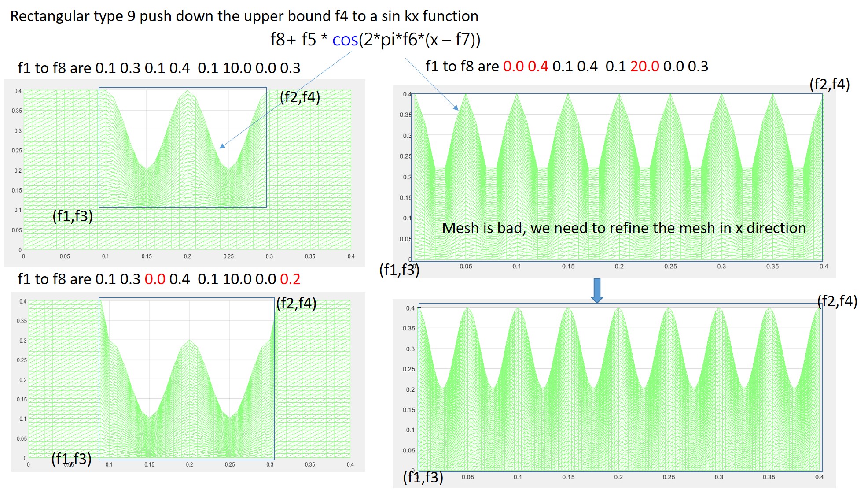Screen dimensions: 868x497
Task: Click the red '20.0' parameter value
Action: coord(645,67)
